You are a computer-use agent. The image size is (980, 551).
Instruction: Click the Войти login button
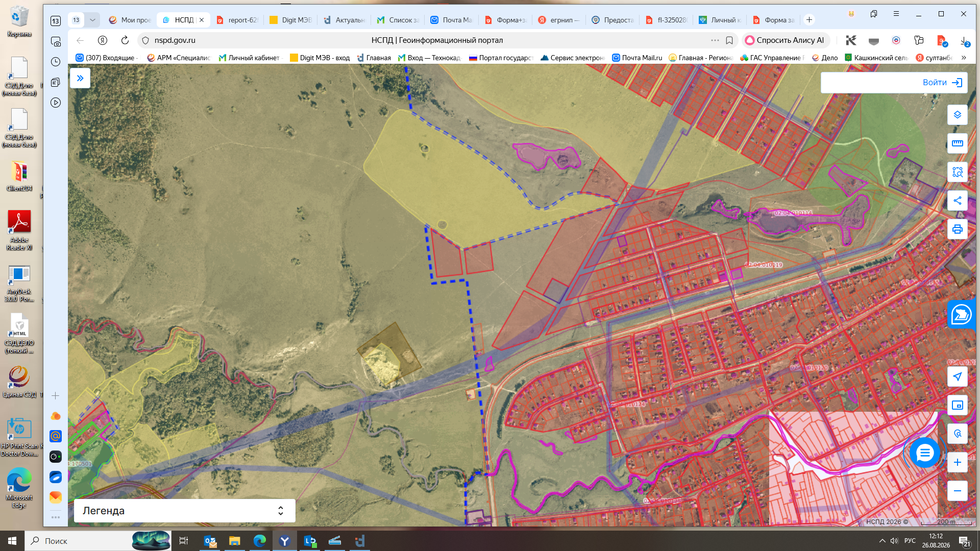pos(894,83)
